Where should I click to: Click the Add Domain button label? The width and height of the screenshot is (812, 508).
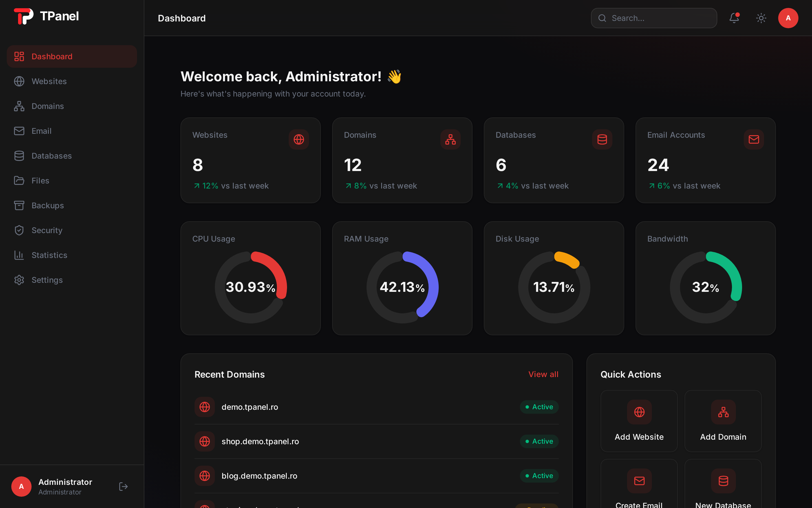(x=723, y=437)
